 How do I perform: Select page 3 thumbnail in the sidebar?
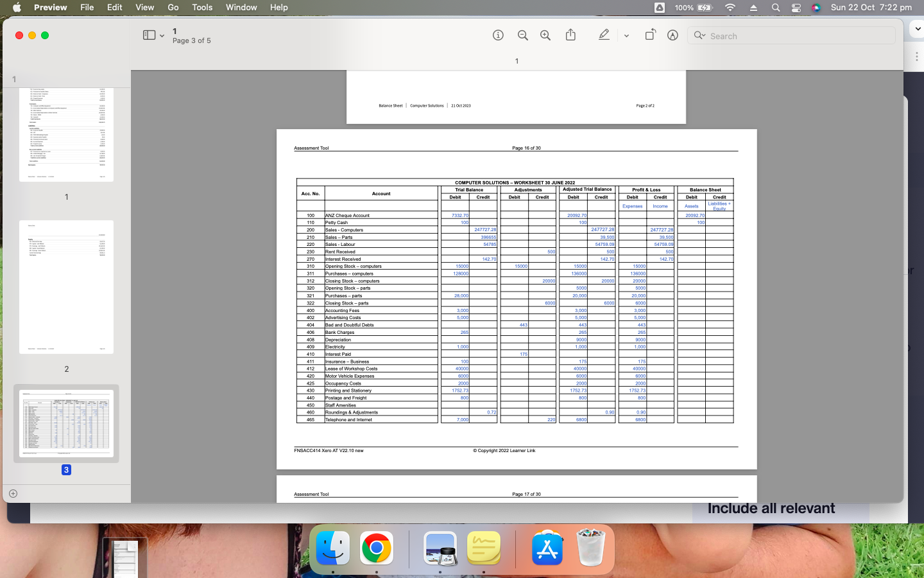tap(66, 423)
